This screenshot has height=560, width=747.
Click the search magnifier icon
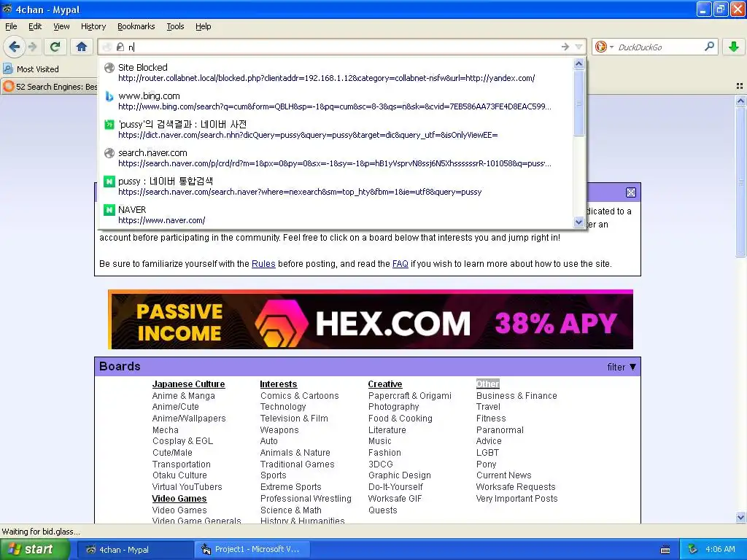709,46
